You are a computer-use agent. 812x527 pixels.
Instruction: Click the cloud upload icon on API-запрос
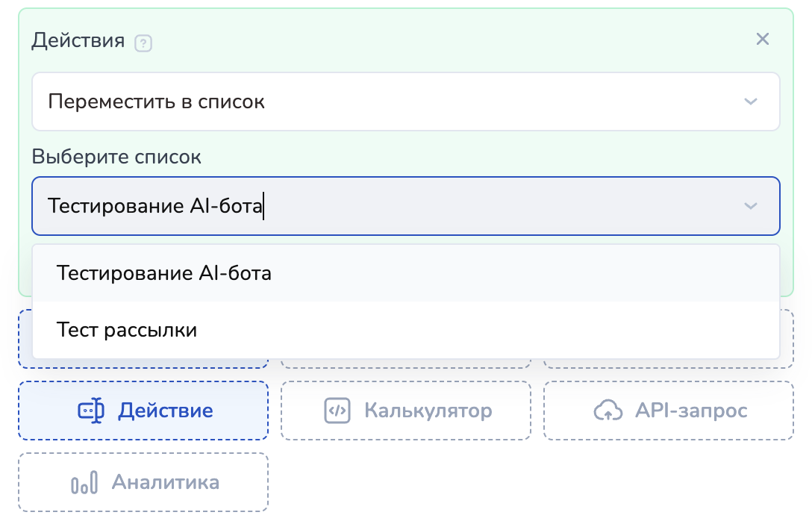[608, 411]
